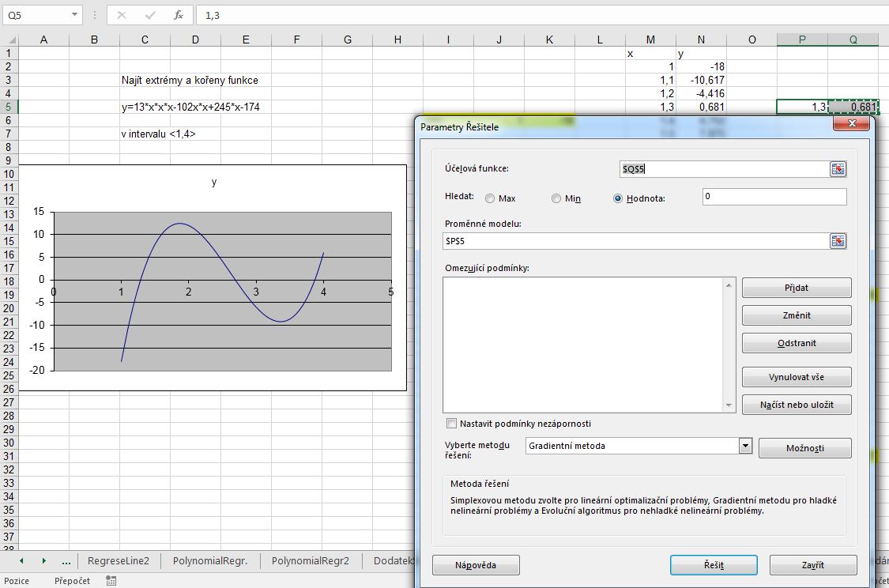Click the formula bar showing 1,3

(x=541, y=15)
